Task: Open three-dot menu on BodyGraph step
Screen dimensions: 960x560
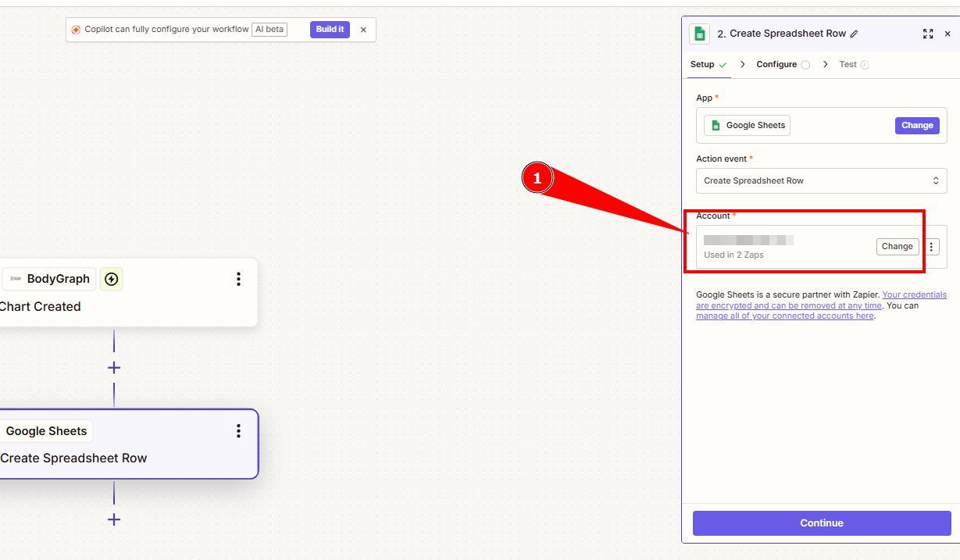Action: click(238, 279)
